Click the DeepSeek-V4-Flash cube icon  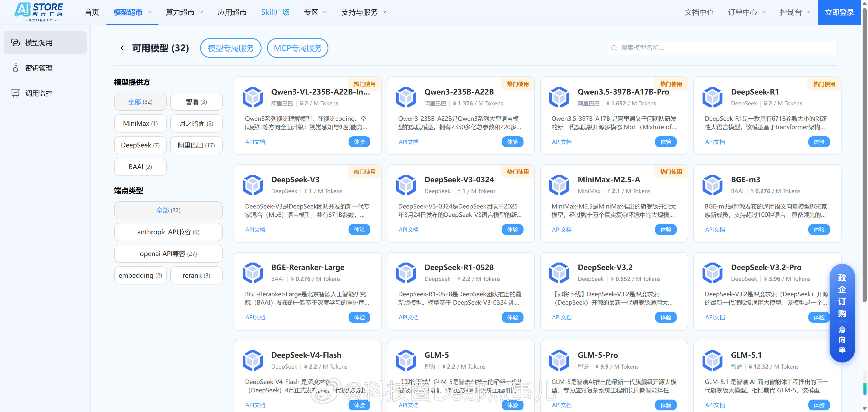point(253,360)
